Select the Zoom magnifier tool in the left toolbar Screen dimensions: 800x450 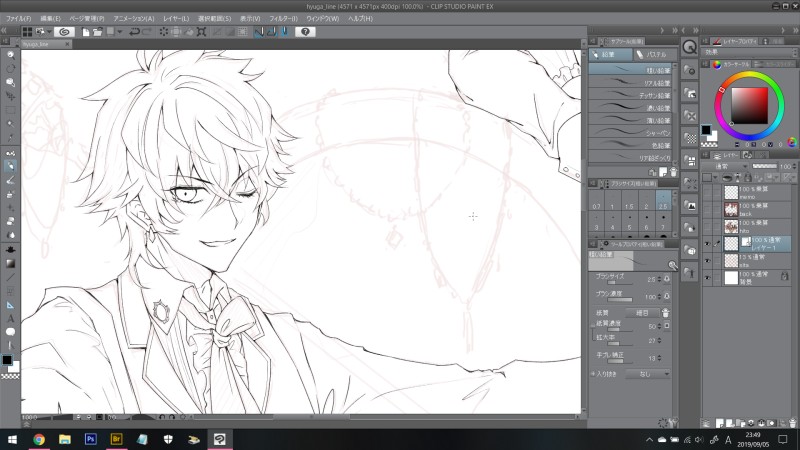(x=10, y=55)
